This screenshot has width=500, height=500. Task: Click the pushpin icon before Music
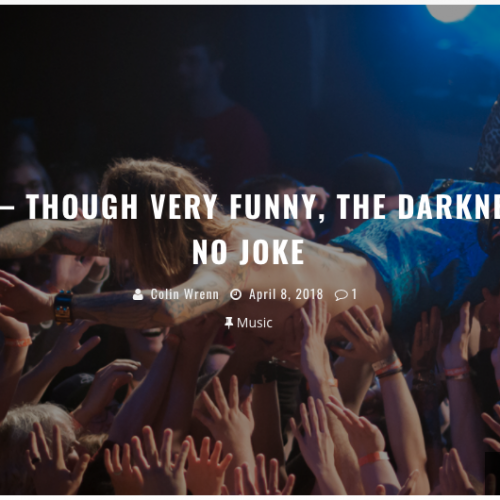click(x=229, y=323)
